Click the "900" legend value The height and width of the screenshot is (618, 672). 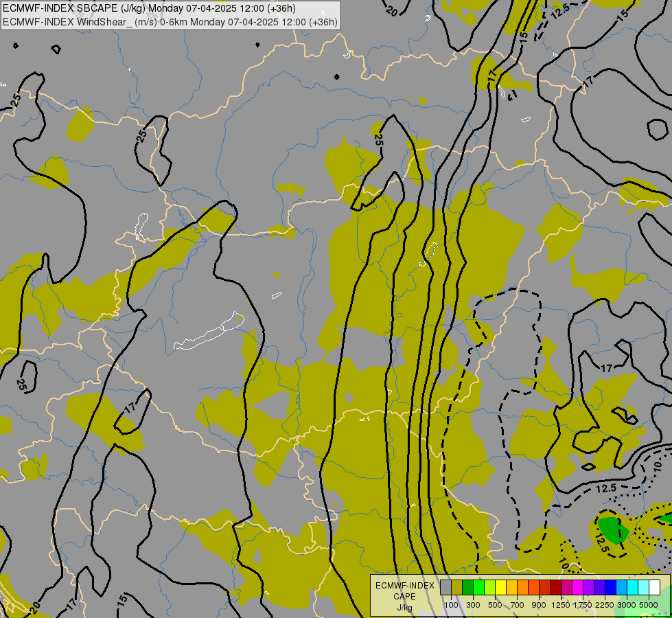pyautogui.click(x=539, y=605)
